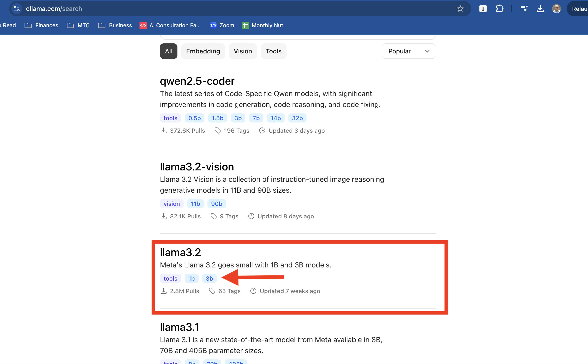Select the All filter tab
Image resolution: width=588 pixels, height=364 pixels.
pos(169,51)
